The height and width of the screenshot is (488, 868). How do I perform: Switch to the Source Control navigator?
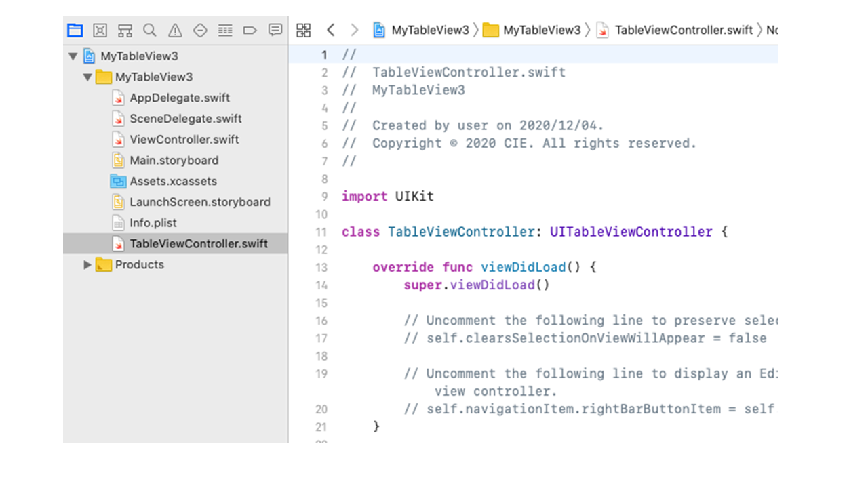coord(100,30)
